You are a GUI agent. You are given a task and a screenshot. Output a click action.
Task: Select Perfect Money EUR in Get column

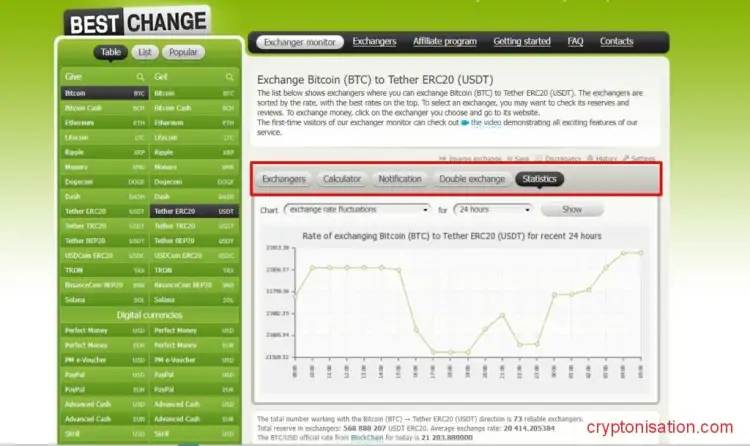(194, 345)
